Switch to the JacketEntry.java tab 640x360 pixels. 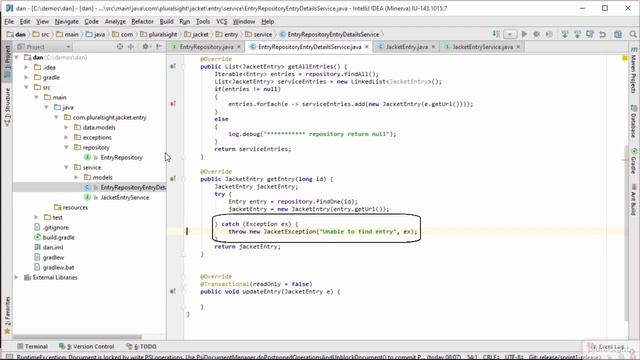(x=407, y=47)
